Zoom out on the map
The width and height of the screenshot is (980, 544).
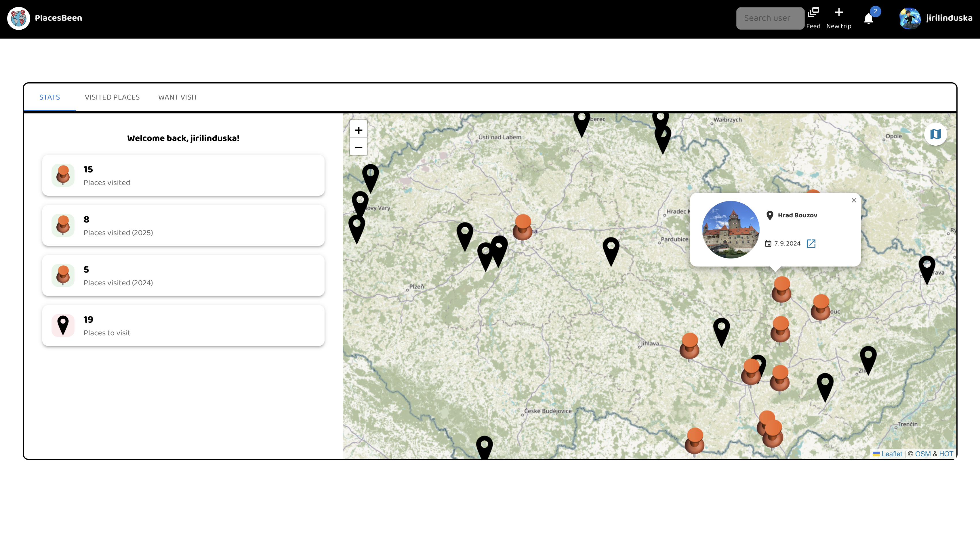coord(359,147)
